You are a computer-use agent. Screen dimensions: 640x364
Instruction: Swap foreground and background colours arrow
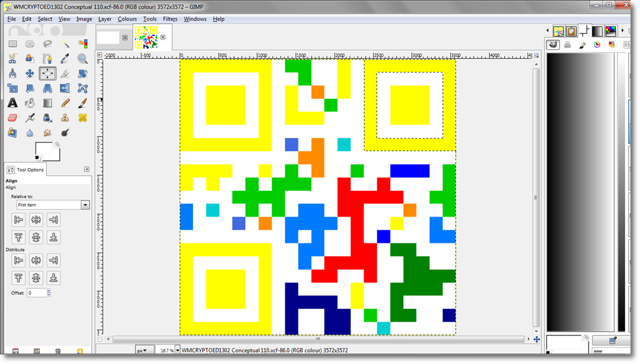coord(57,144)
